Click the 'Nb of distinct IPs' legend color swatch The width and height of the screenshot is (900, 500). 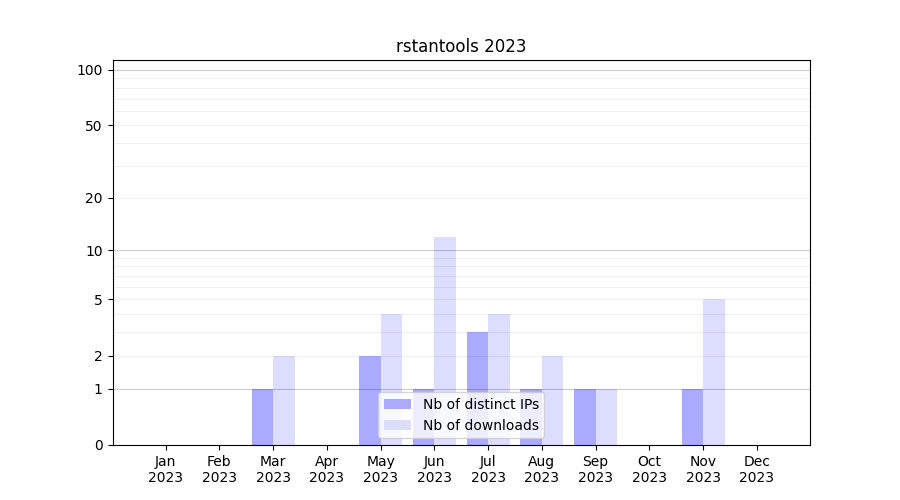[x=397, y=404]
